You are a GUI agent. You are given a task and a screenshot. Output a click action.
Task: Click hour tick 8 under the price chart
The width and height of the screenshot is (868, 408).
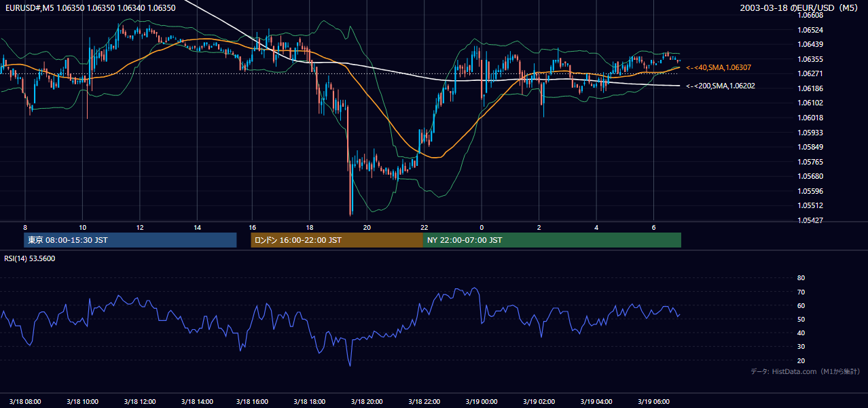tap(24, 227)
